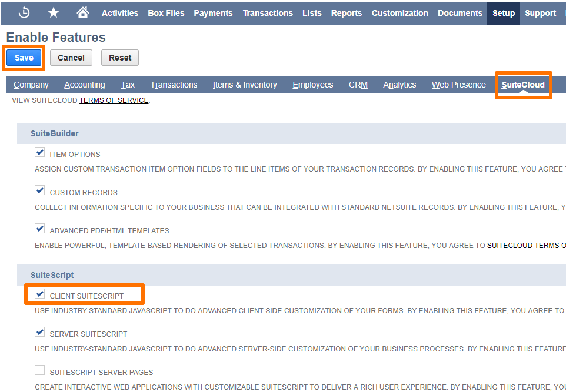566x392 pixels.
Task: Switch to the Company tab
Action: click(31, 84)
